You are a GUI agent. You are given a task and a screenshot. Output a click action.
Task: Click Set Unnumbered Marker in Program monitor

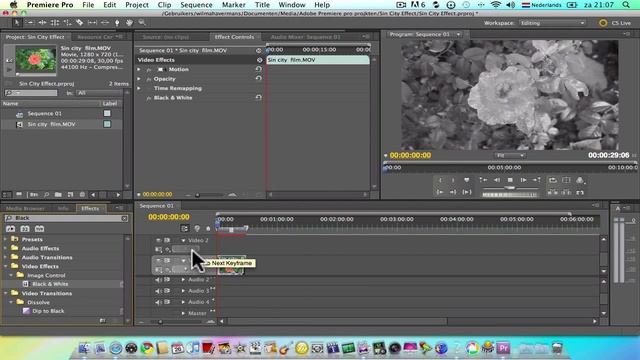tap(467, 180)
